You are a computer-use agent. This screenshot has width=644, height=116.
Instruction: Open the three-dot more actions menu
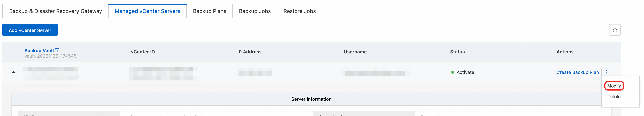[x=606, y=72]
